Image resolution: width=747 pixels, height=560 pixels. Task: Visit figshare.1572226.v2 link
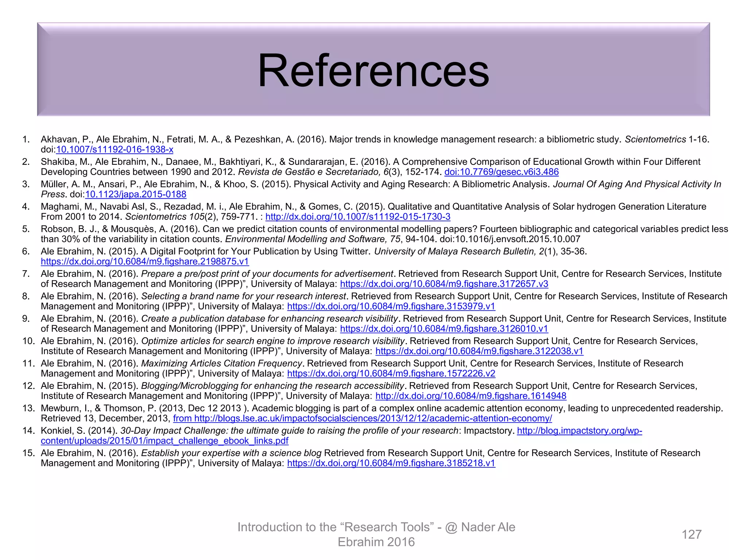click(x=391, y=373)
